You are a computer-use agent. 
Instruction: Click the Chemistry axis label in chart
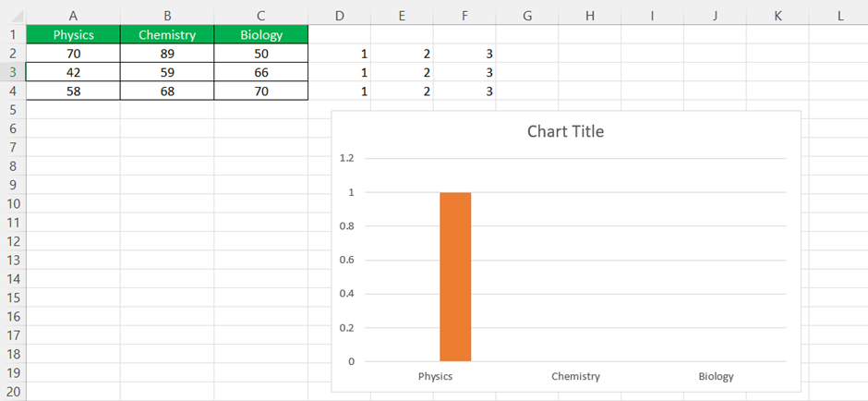(x=575, y=377)
